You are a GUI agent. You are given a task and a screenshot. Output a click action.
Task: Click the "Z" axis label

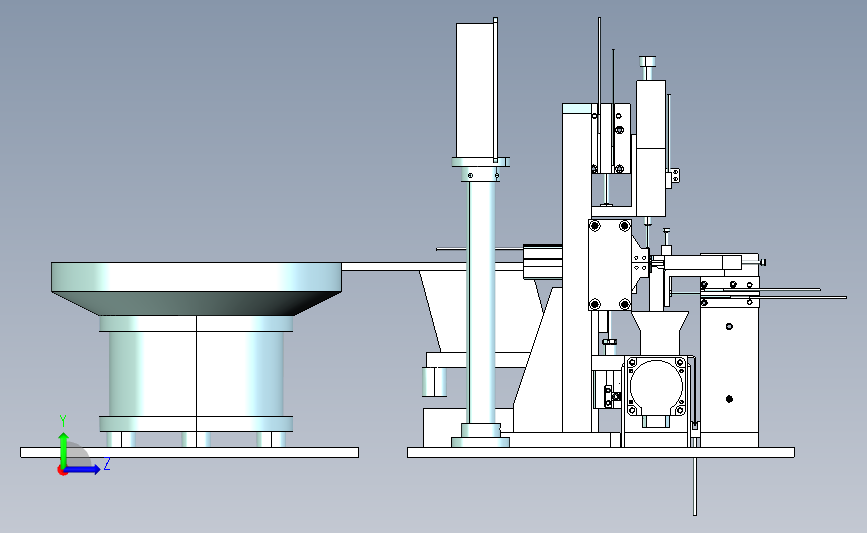point(107,464)
